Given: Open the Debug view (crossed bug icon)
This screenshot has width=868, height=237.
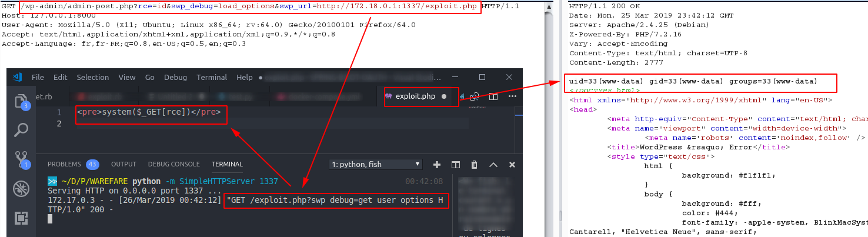Looking at the screenshot, I should [x=21, y=189].
